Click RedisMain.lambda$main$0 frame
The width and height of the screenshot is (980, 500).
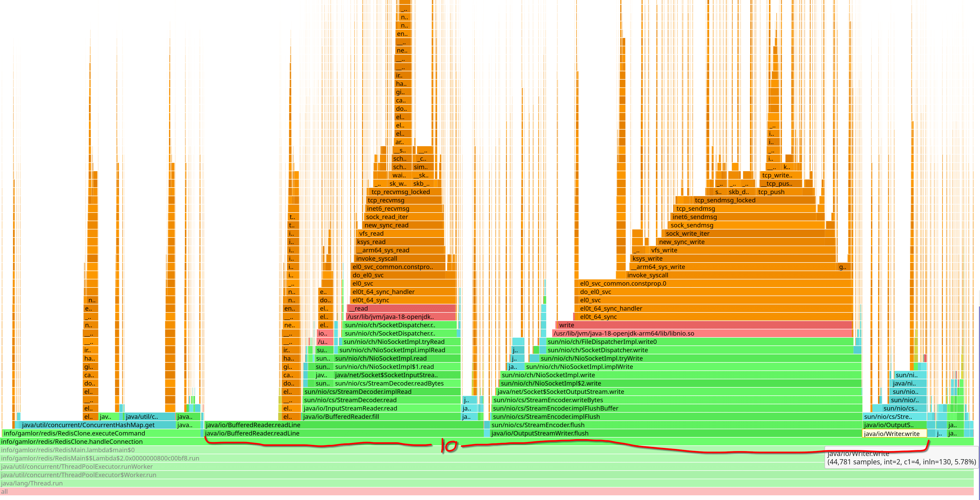tap(487, 450)
